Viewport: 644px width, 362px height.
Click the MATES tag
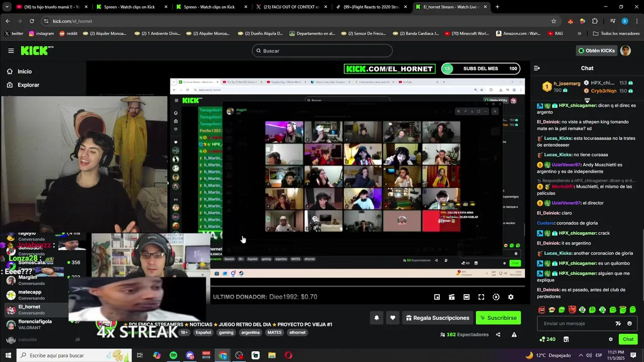click(274, 332)
